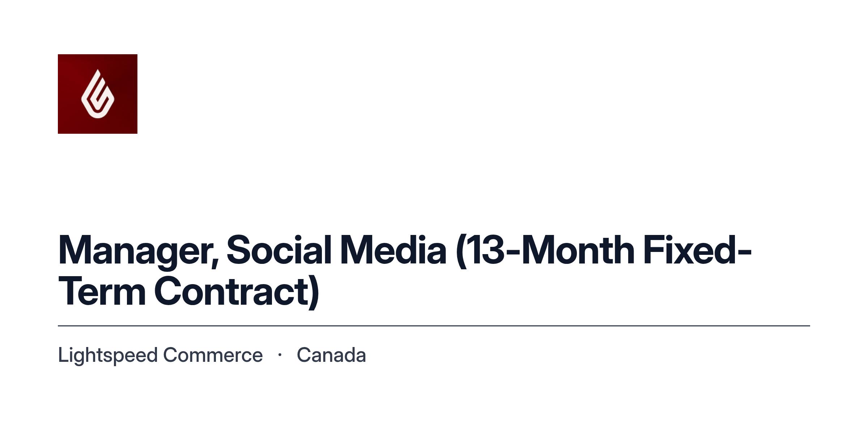Select the Canada location label
The image size is (868, 424).
[x=331, y=355]
